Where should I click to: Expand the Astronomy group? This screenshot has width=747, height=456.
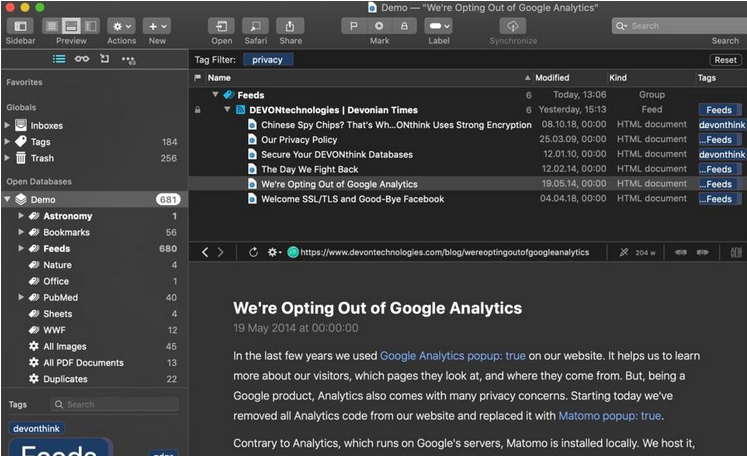pos(21,216)
